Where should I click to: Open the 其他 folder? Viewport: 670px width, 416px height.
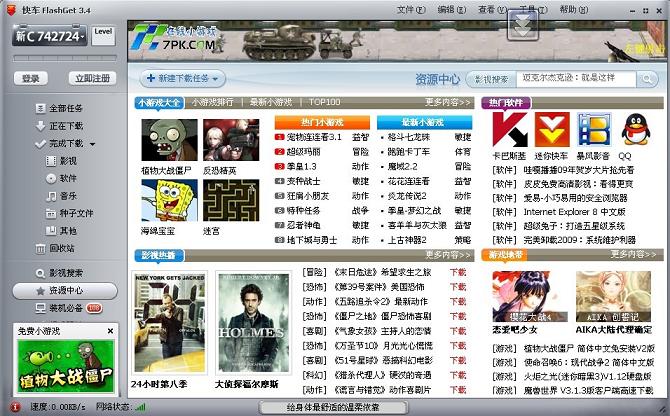62,231
